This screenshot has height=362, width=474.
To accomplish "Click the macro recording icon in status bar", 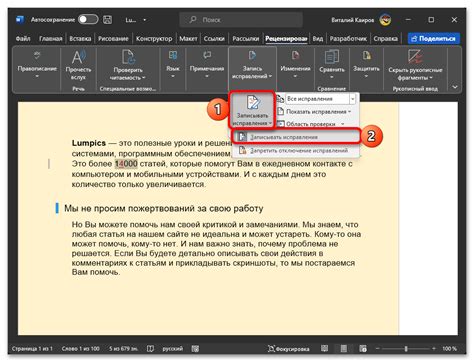I will [x=195, y=349].
